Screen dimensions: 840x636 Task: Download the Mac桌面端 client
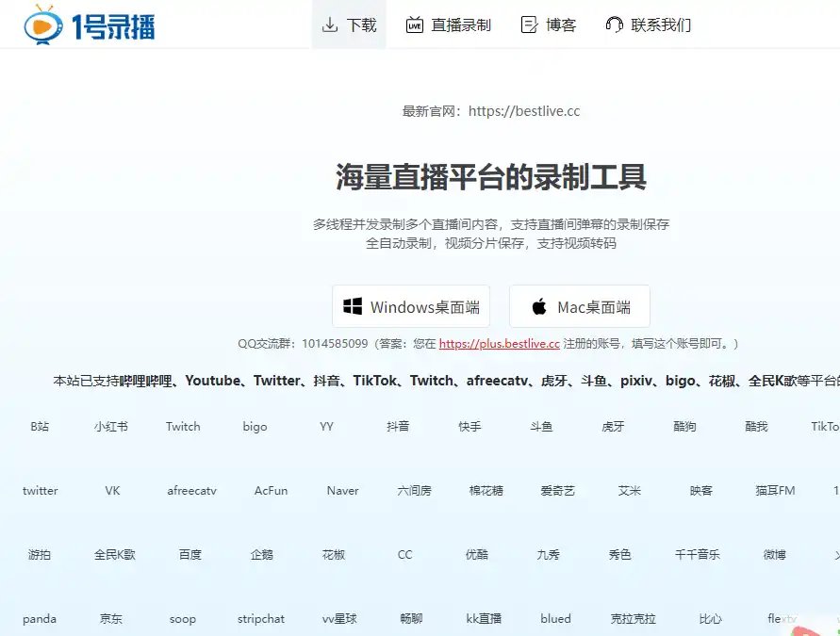580,306
